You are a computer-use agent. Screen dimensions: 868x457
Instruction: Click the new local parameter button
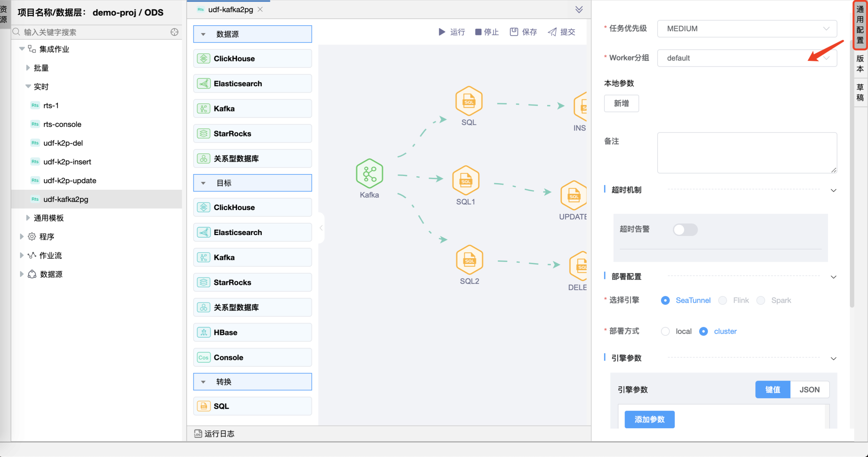pyautogui.click(x=621, y=104)
